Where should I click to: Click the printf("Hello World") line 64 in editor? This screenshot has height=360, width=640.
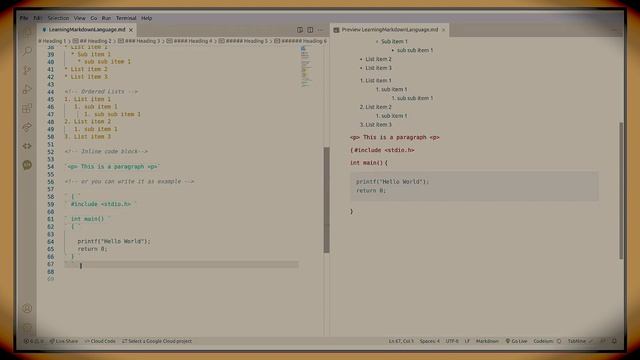tap(114, 241)
